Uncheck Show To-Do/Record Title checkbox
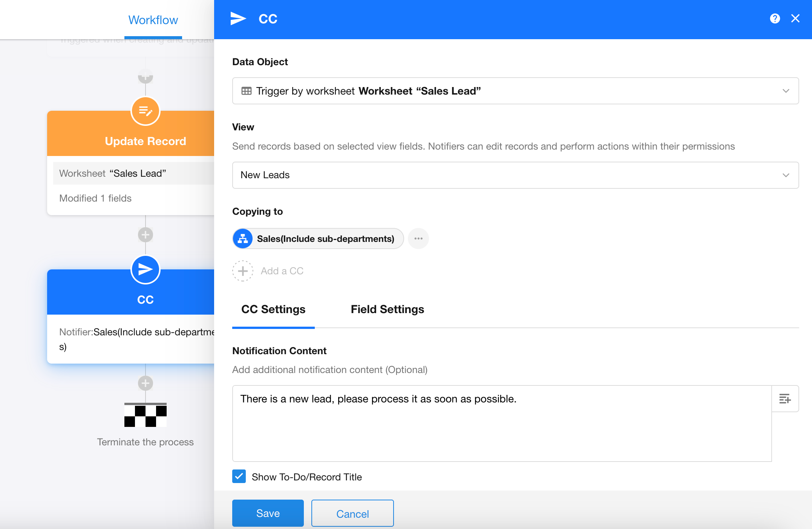Screen dimensions: 812x529 (239, 476)
